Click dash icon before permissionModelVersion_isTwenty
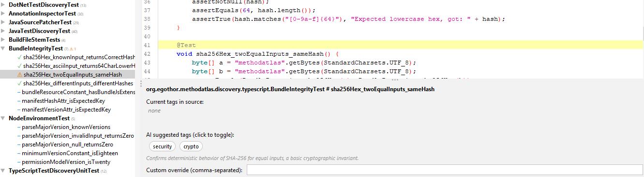Image resolution: width=644 pixels, height=177 pixels. click(x=18, y=162)
